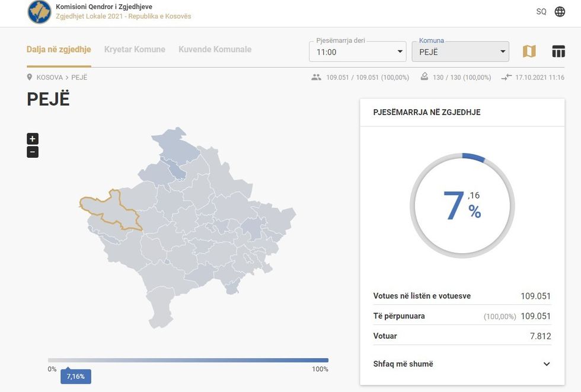Open language selector globe icon
Viewport: 581px width, 392px height.
point(560,12)
